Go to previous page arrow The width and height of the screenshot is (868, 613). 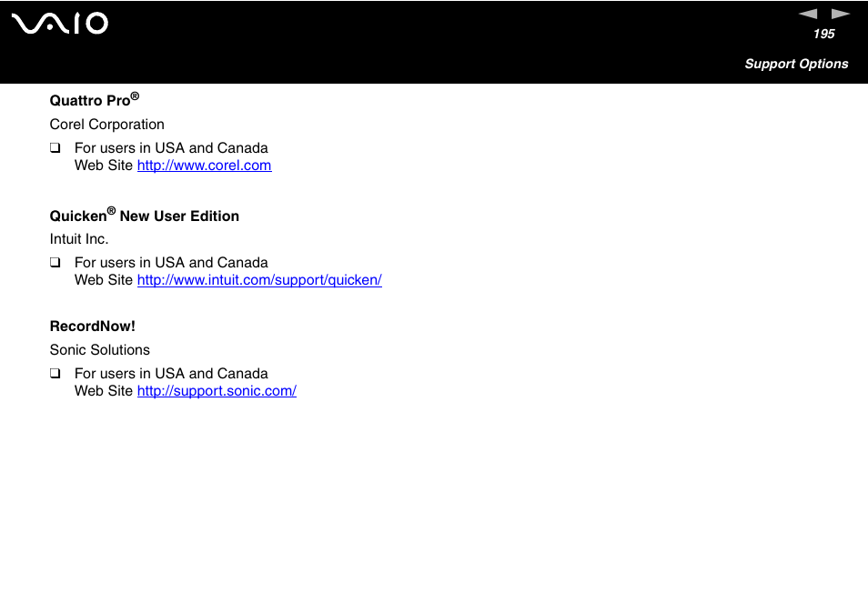(808, 14)
